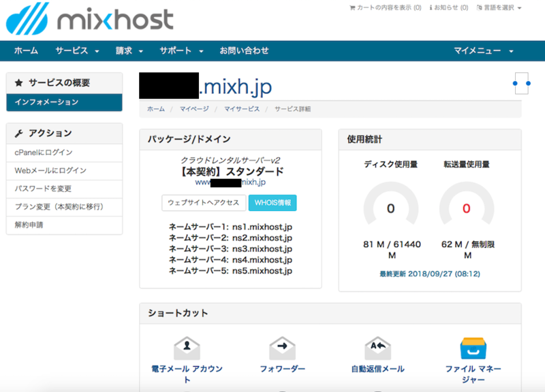Image resolution: width=545 pixels, height=392 pixels.
Task: Click カートの内容を表示 (0) link
Action: click(386, 7)
